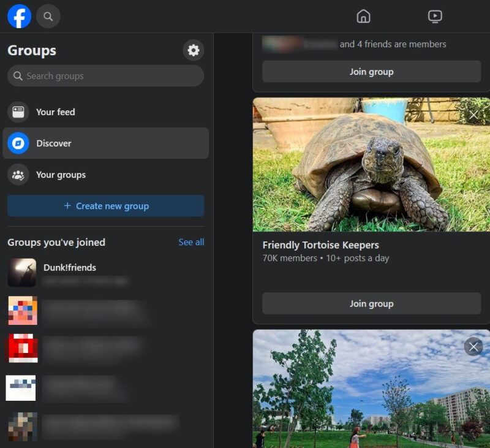Viewport: 490px width, 448px height.
Task: Open the search magnifier icon
Action: coord(48,17)
